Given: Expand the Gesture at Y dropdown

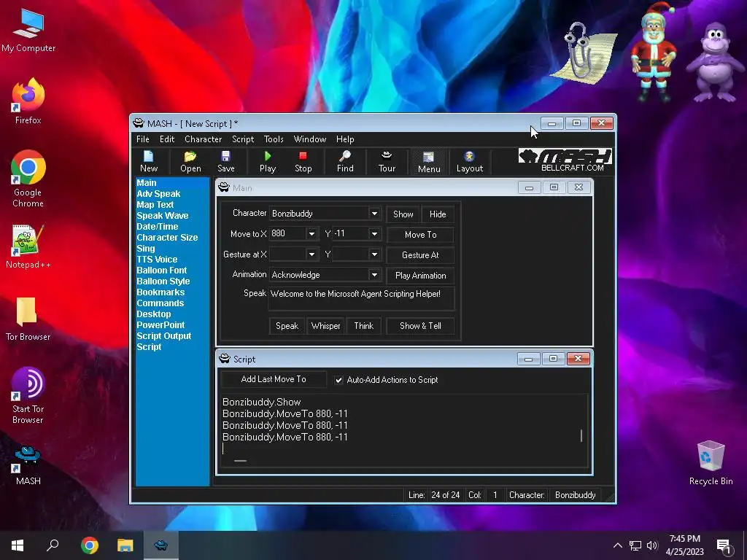Looking at the screenshot, I should [374, 254].
